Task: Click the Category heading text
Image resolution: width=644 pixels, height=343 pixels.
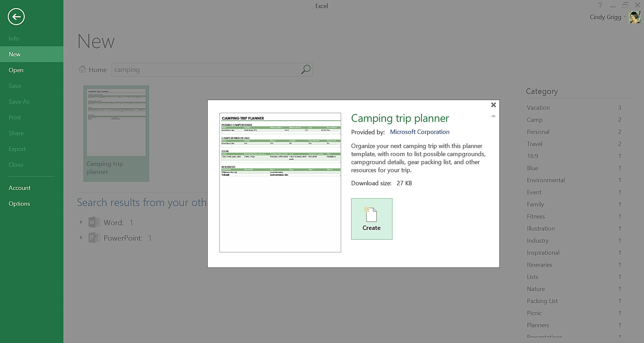Action: coord(542,91)
